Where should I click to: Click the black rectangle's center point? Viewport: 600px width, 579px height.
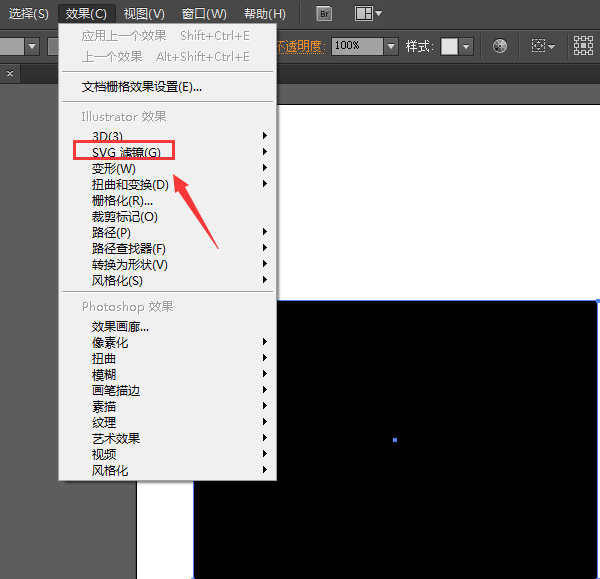coord(395,440)
